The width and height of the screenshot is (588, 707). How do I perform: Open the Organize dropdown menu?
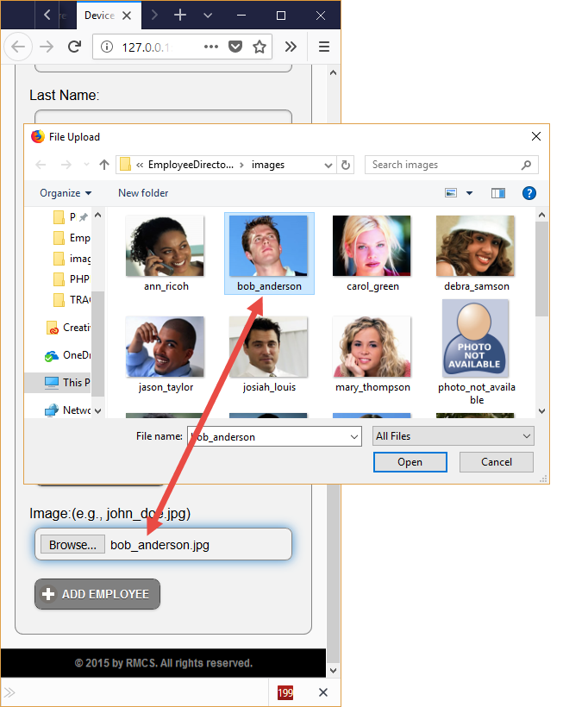66,193
